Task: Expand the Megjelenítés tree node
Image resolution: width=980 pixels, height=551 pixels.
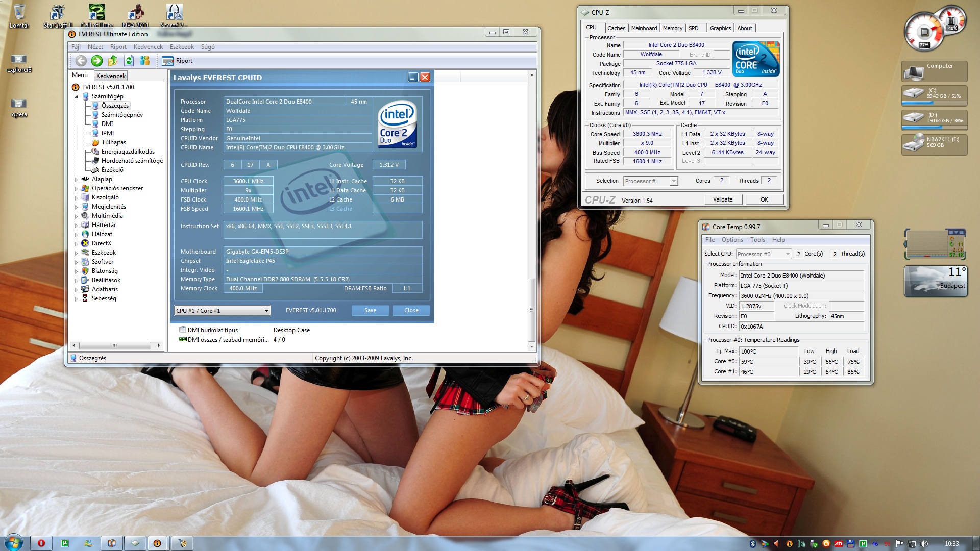Action: pos(77,207)
